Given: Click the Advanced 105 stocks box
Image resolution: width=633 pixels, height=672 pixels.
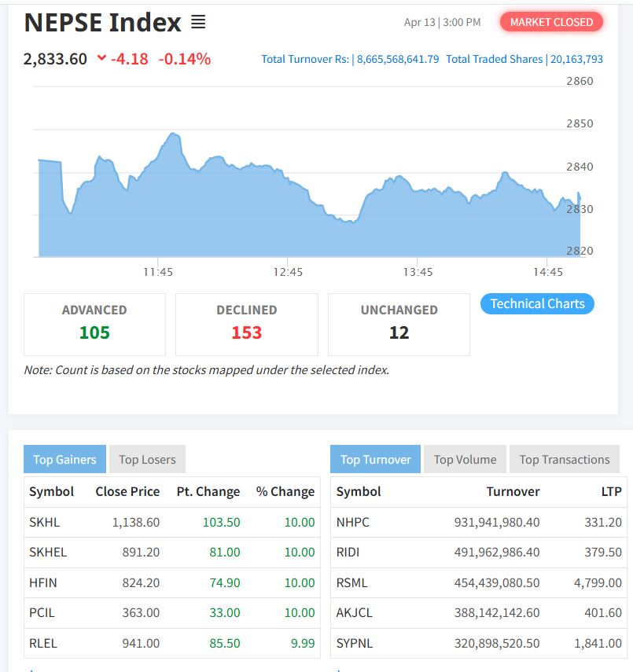Looking at the screenshot, I should (94, 324).
